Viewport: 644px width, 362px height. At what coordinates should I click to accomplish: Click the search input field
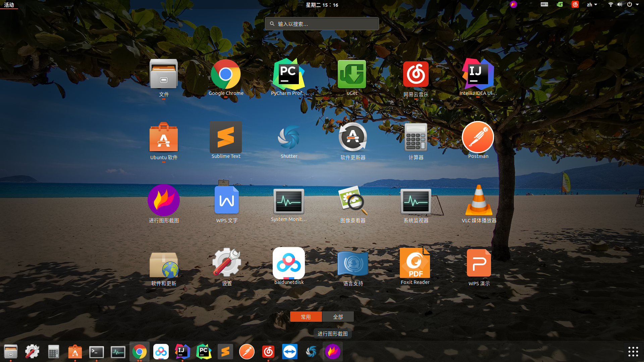(x=322, y=24)
